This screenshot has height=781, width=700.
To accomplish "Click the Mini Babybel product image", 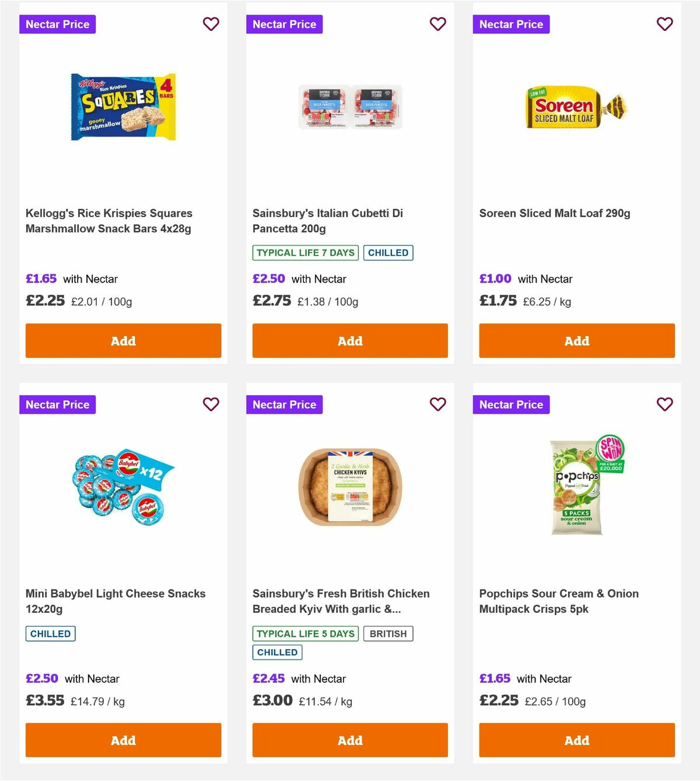I will coord(123,490).
